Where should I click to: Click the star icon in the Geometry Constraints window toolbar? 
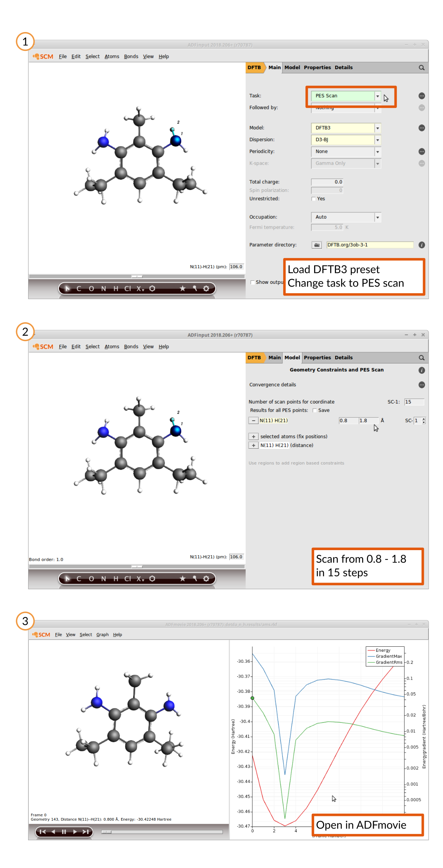[x=182, y=579]
